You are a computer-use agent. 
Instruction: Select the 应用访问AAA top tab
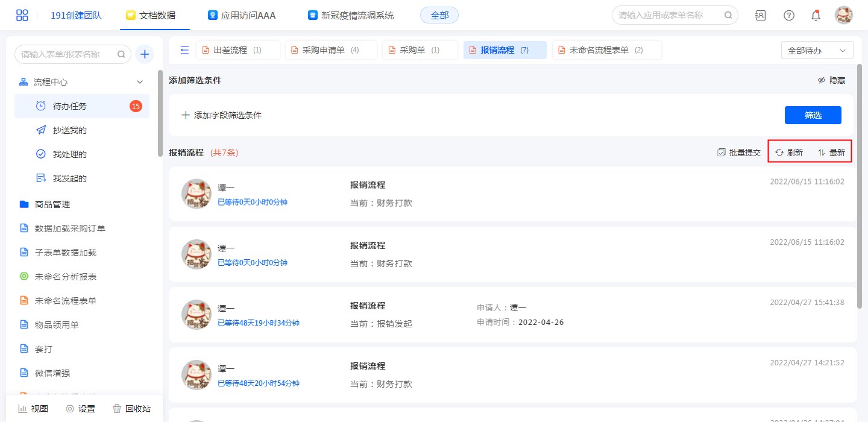[x=242, y=15]
